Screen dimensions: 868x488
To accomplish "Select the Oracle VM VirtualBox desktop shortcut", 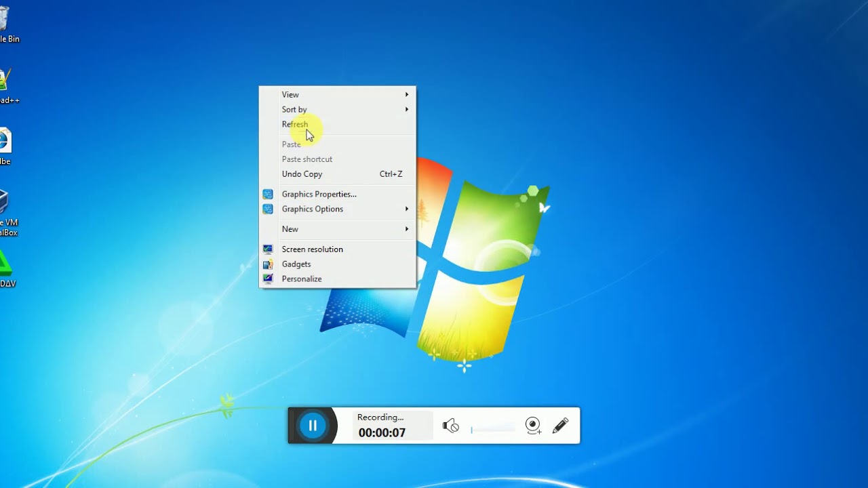I will 7,213.
